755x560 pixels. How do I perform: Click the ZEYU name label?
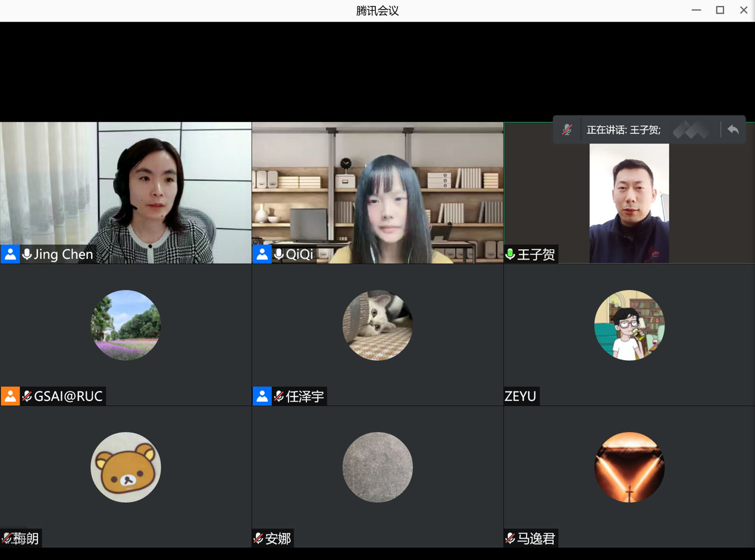coord(521,396)
